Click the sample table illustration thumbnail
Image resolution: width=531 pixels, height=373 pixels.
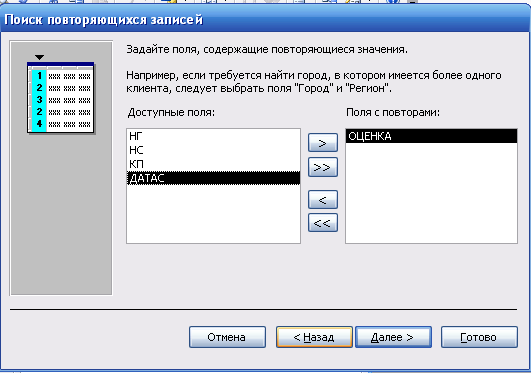tap(61, 98)
